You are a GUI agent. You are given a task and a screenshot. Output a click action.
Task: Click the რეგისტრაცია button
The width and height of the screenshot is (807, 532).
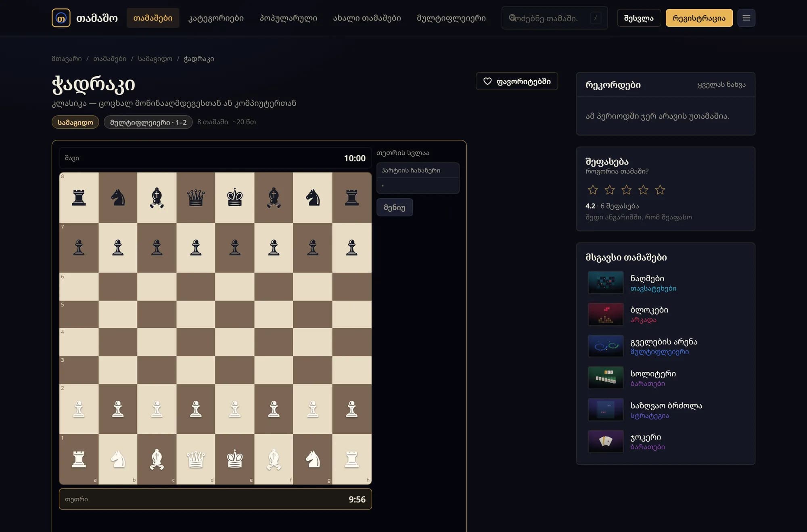[x=699, y=18]
